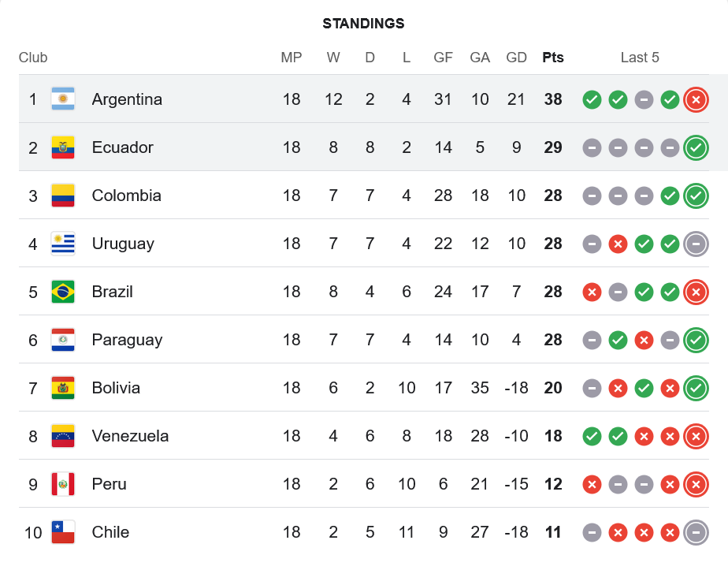Click the Bolivia flag icon
Screen dimensions: 728x570
point(63,388)
